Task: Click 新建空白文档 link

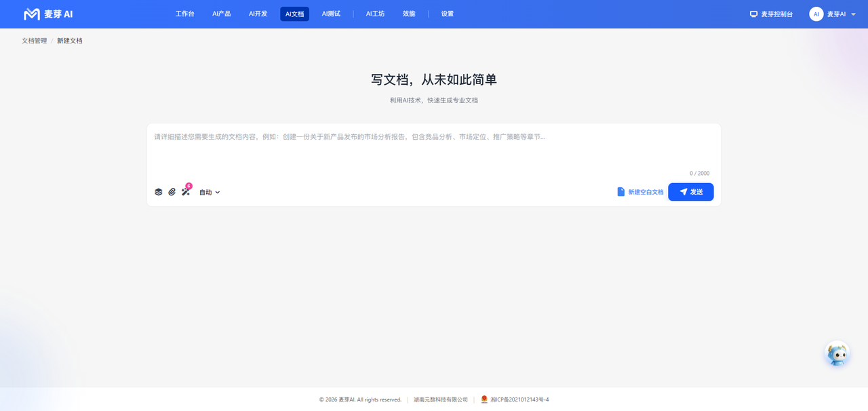Action: click(640, 192)
